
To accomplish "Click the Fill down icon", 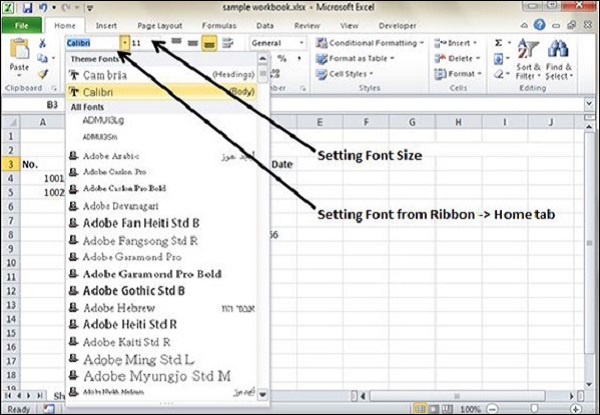I will pyautogui.click(x=499, y=59).
